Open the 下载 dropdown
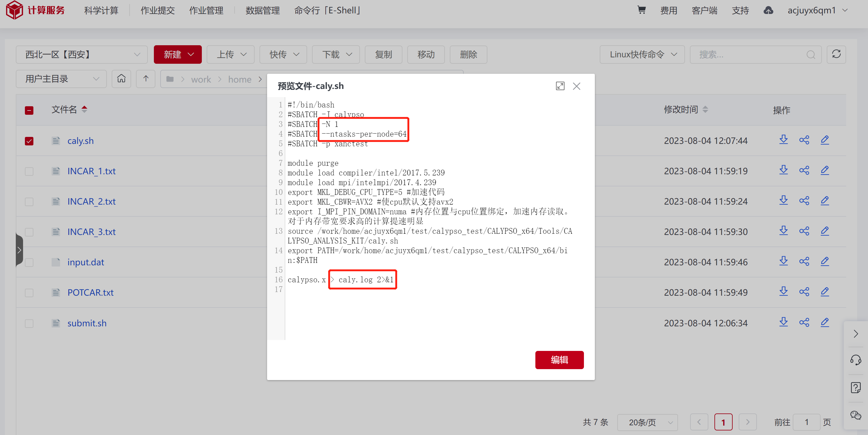The height and width of the screenshot is (435, 868). pyautogui.click(x=336, y=54)
